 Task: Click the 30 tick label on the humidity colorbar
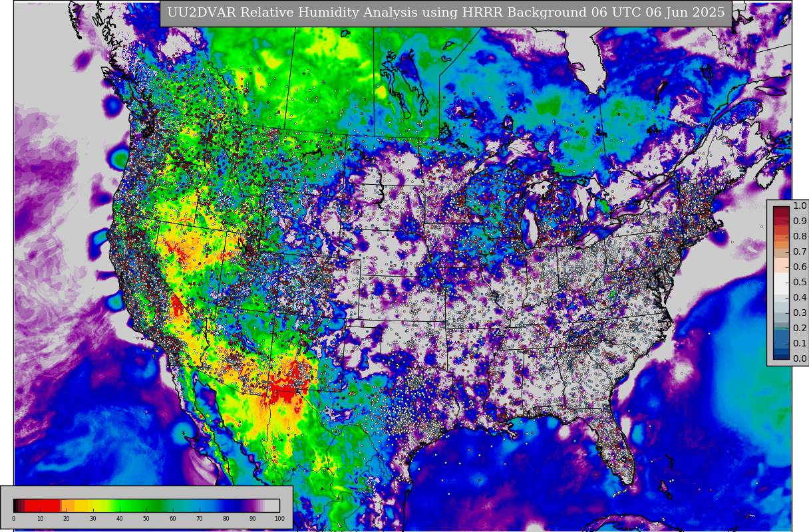[93, 519]
